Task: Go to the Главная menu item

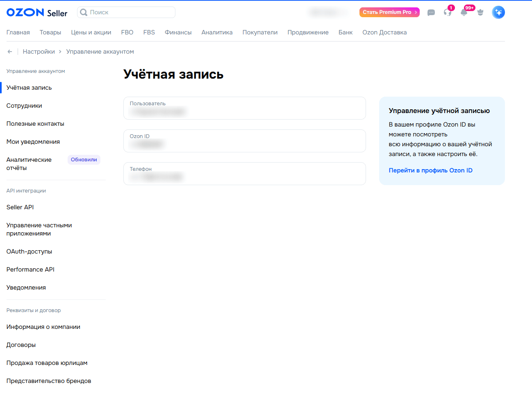Action: [x=18, y=32]
